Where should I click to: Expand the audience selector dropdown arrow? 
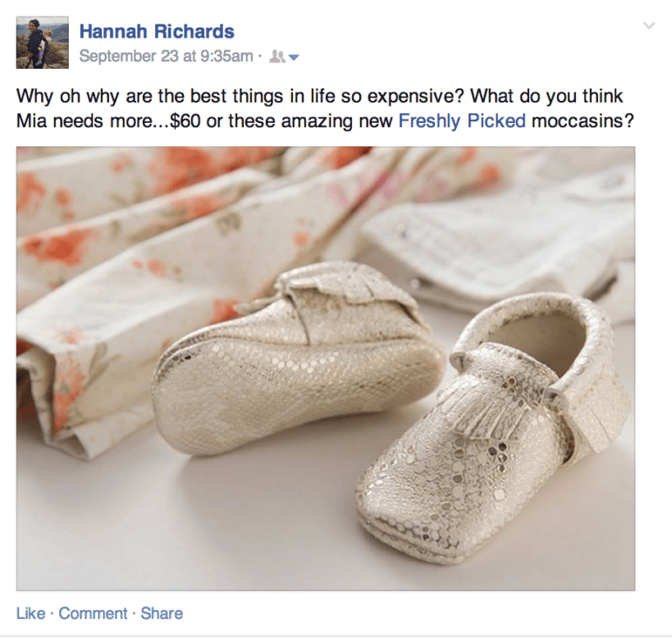[x=294, y=57]
